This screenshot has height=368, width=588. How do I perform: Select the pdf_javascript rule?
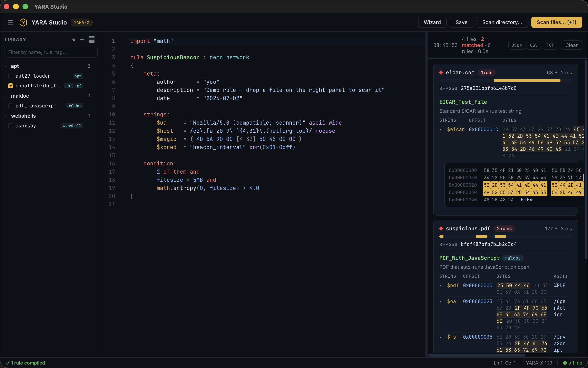(36, 106)
